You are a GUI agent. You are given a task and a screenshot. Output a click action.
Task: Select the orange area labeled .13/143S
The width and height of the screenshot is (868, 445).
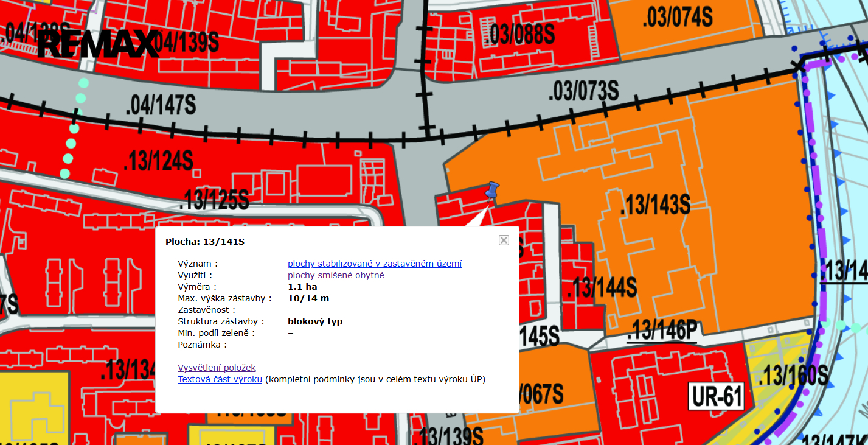pos(654,204)
